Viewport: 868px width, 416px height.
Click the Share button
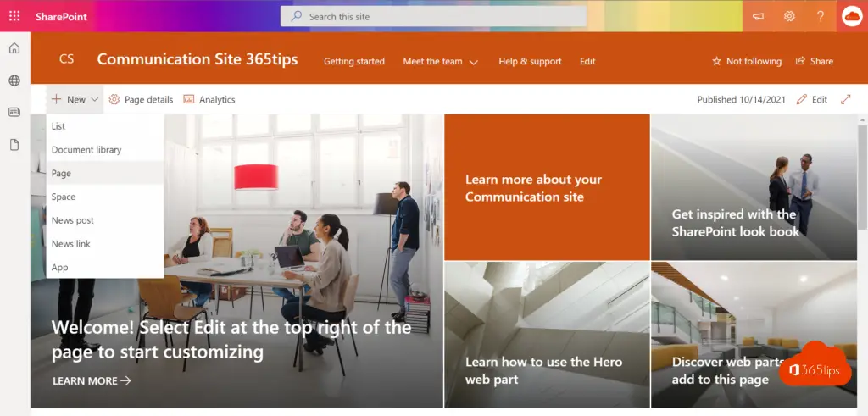[x=815, y=61]
